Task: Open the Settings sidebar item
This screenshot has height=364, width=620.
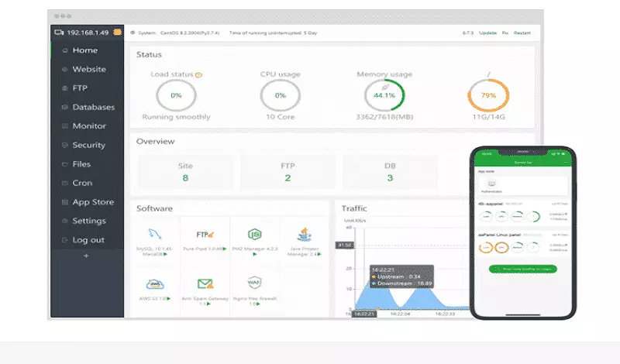Action: (88, 221)
